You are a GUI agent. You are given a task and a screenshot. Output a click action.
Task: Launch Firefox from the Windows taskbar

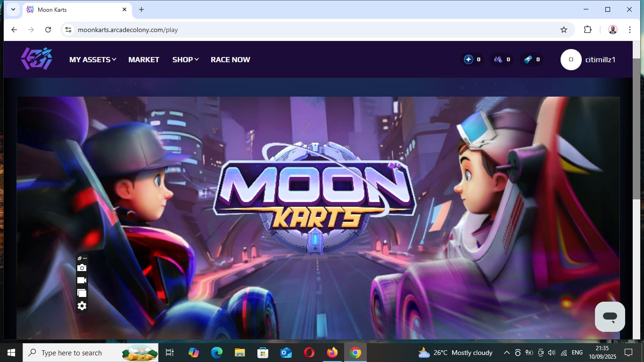tap(332, 353)
